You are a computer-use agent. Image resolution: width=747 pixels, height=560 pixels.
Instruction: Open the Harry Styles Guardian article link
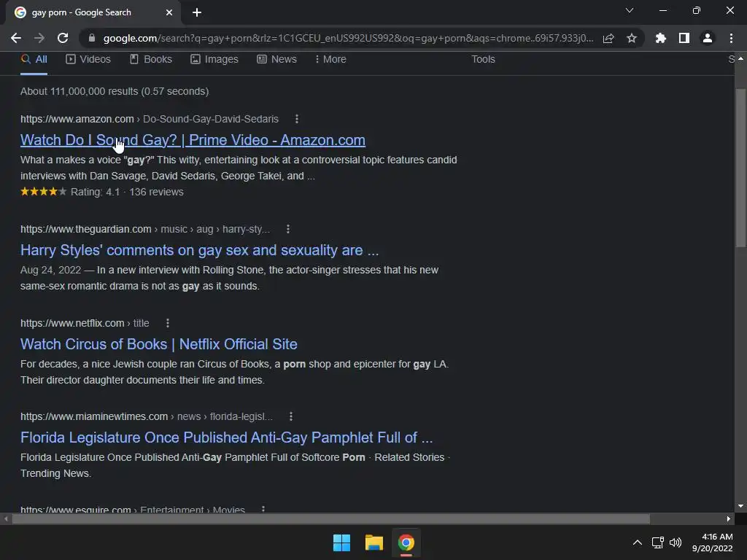tap(200, 251)
